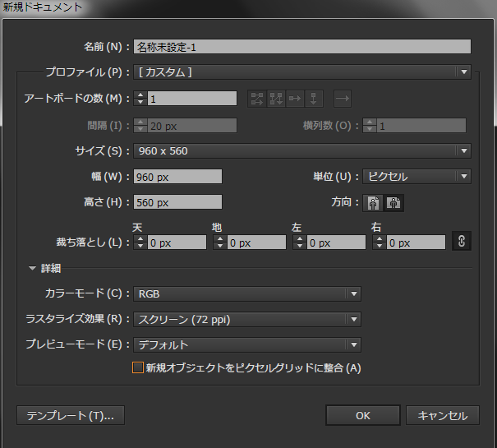Toggle the bleed link chain icon
The height and width of the screenshot is (448, 497).
(462, 242)
